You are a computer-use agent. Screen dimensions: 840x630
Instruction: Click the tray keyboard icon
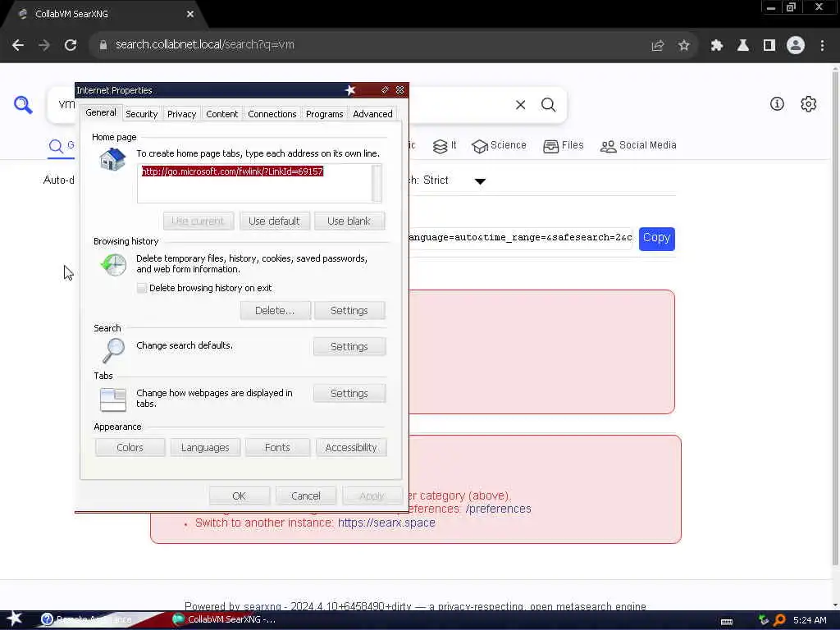click(727, 622)
